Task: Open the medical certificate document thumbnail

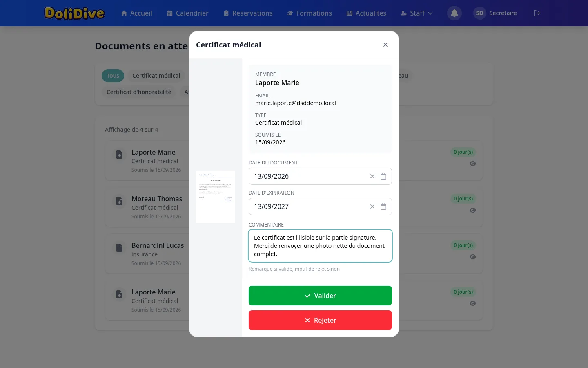Action: pos(216,197)
